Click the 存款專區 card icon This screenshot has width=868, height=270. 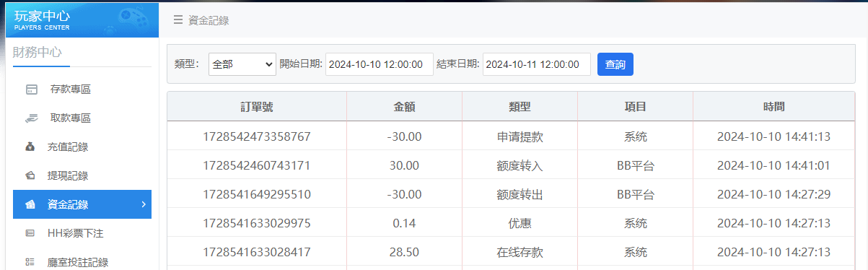coord(31,90)
